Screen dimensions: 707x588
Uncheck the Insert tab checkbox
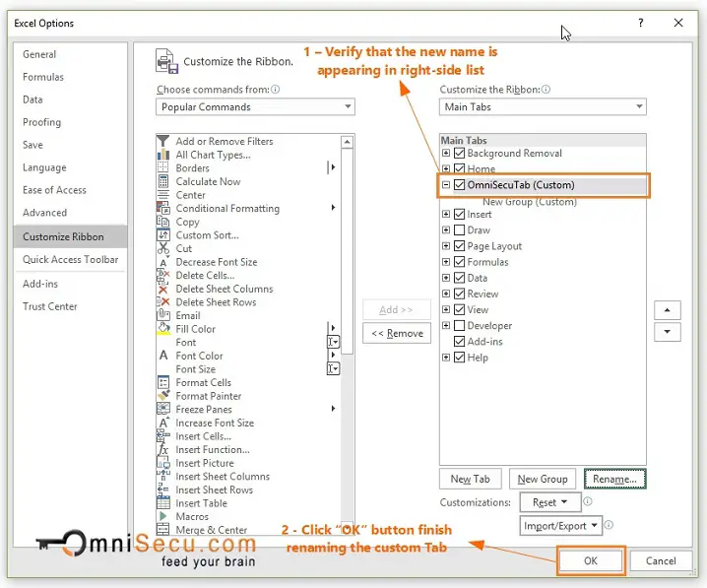point(459,214)
